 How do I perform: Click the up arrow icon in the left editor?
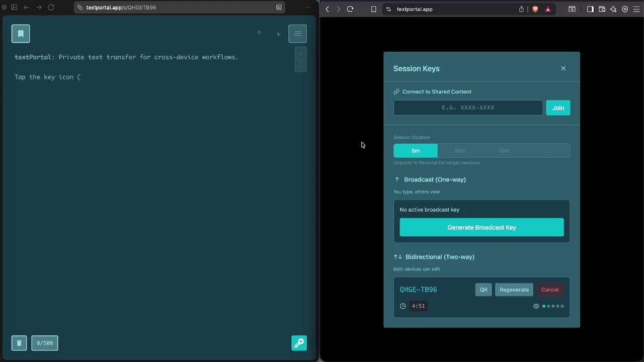tap(260, 33)
